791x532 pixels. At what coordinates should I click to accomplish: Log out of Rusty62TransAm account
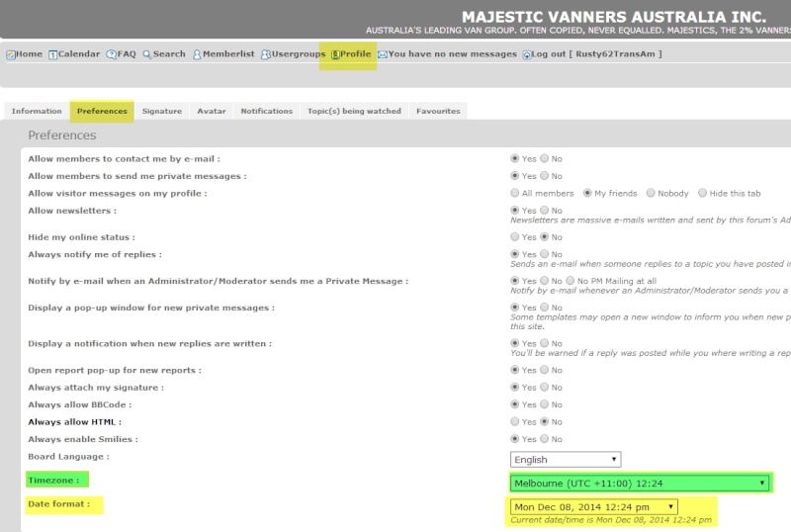click(597, 54)
